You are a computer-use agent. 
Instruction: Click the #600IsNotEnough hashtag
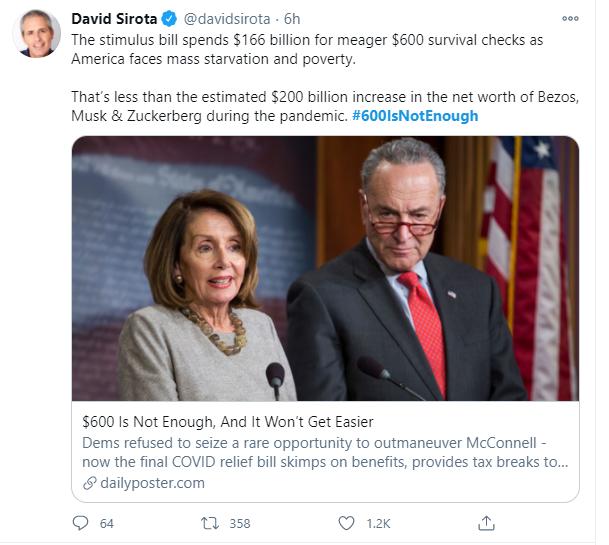coord(415,115)
